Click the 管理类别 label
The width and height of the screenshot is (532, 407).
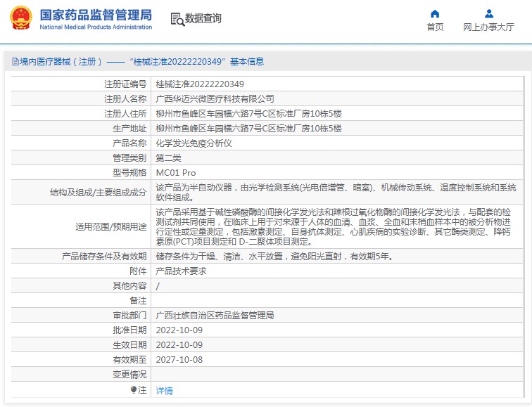129,158
